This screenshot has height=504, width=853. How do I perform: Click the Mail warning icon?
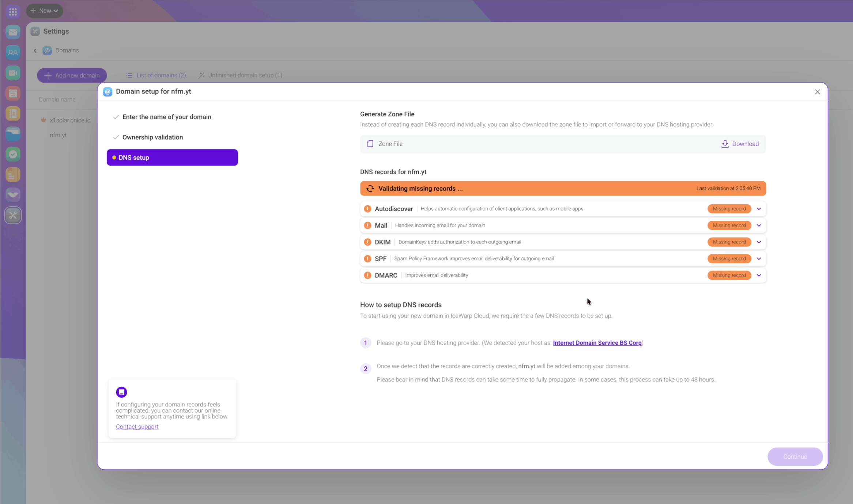click(367, 226)
